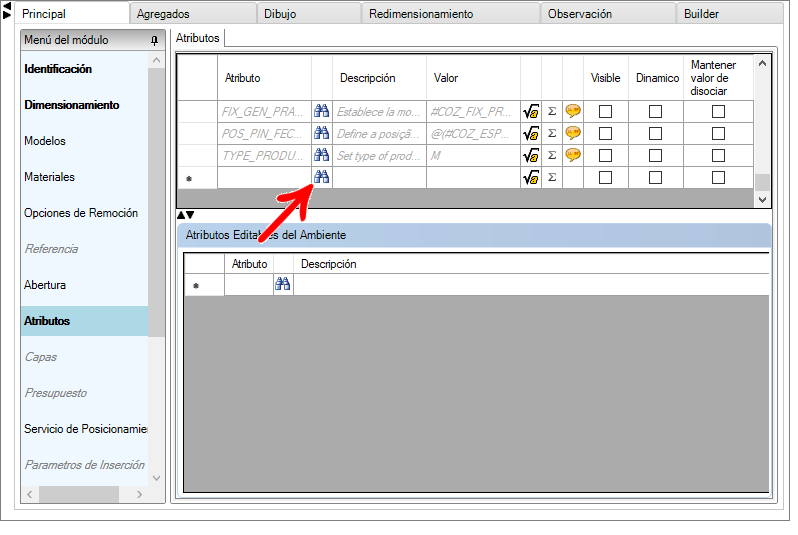Open Servicio de Posicionamiento in module menu
The image size is (798, 535).
pos(84,429)
